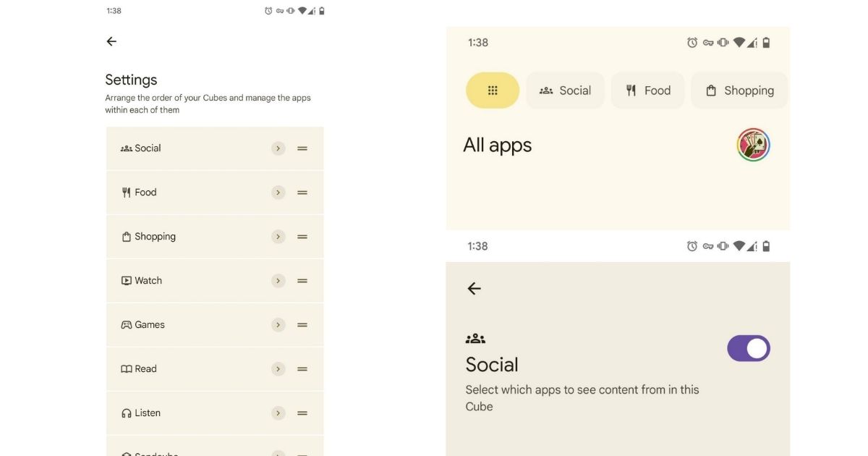The height and width of the screenshot is (456, 868).
Task: Select the Listen label in Settings list
Action: pos(148,413)
